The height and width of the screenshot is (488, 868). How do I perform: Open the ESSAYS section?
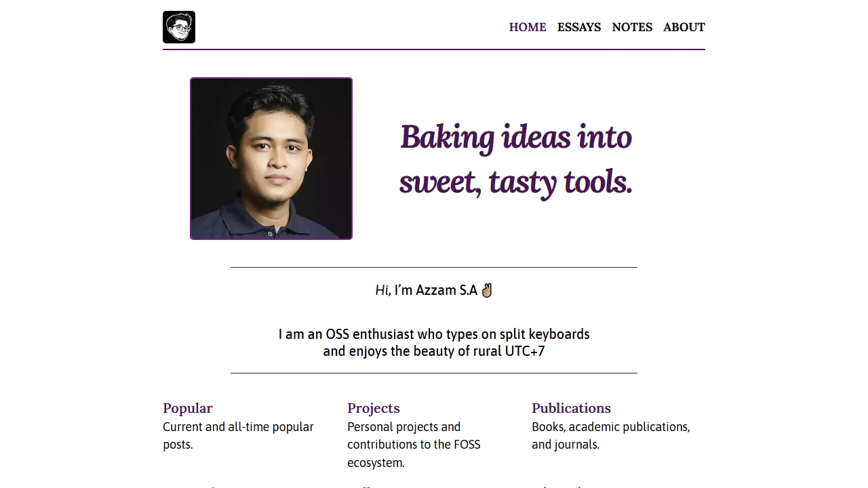click(x=579, y=27)
